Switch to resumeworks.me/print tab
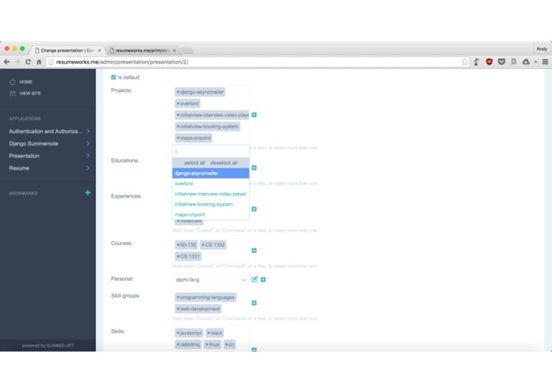This screenshot has width=552, height=392. tap(142, 50)
